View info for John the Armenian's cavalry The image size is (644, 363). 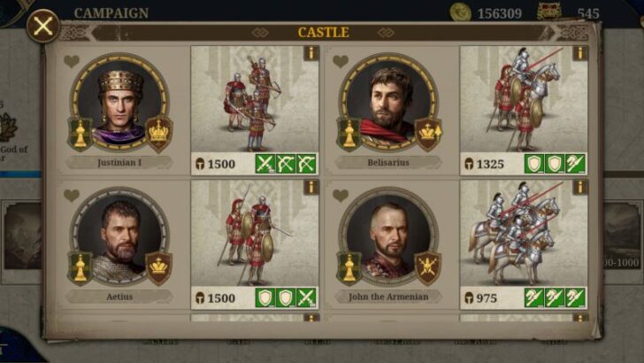[580, 187]
